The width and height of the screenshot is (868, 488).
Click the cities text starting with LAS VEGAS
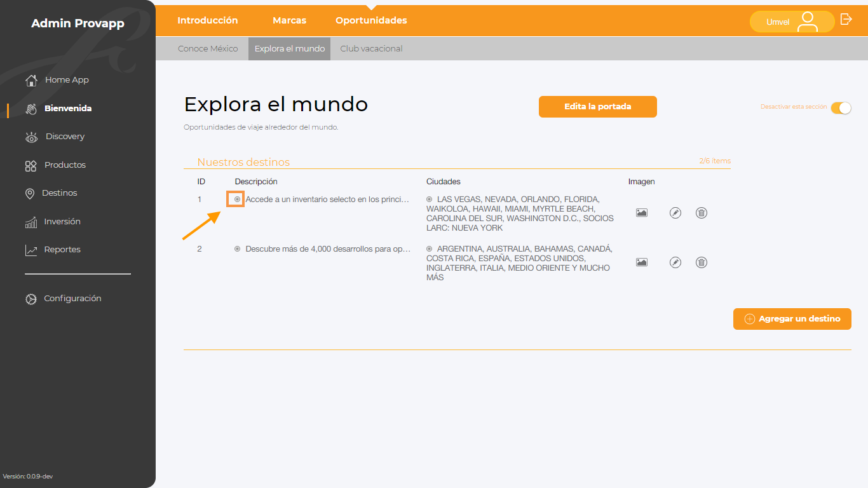(520, 213)
